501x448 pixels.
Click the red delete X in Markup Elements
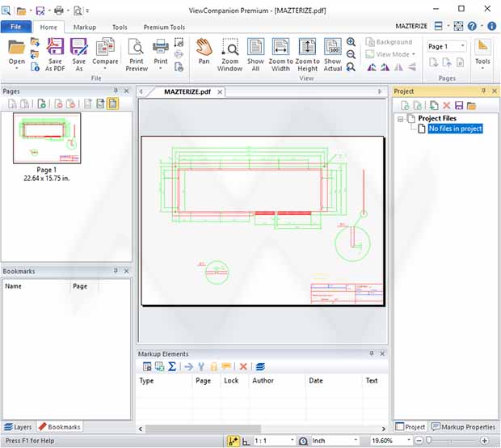(243, 366)
